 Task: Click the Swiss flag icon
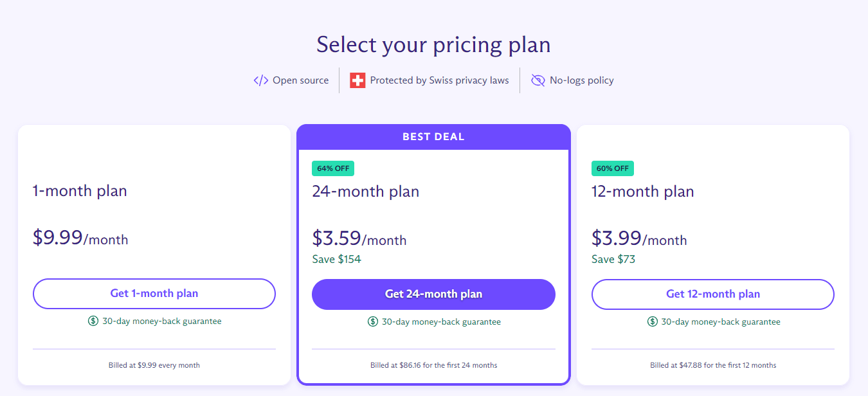(x=357, y=80)
